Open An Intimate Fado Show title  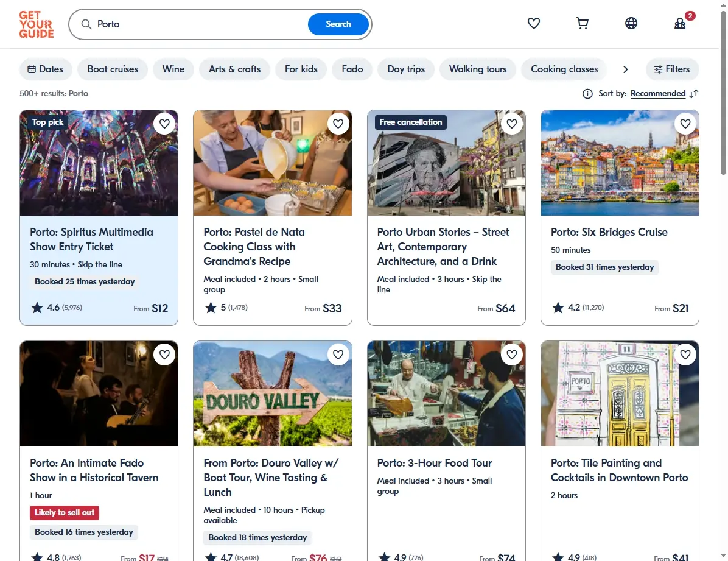pyautogui.click(x=94, y=470)
